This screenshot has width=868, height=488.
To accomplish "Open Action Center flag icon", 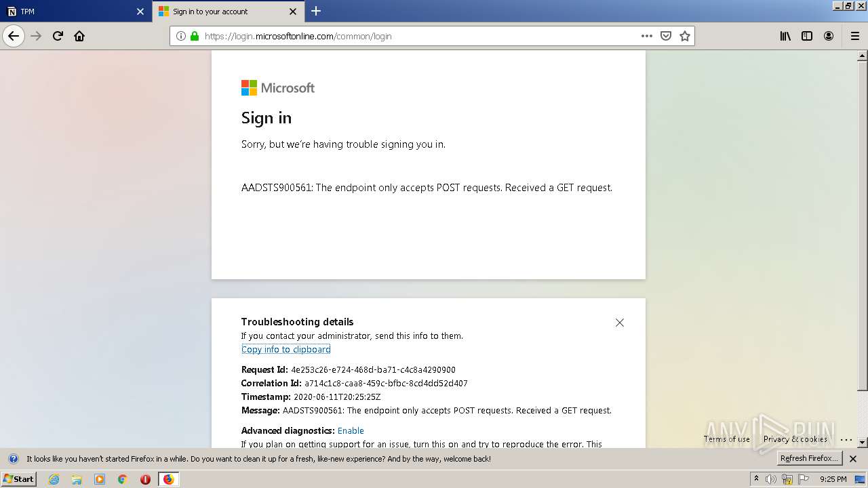I will (x=803, y=479).
